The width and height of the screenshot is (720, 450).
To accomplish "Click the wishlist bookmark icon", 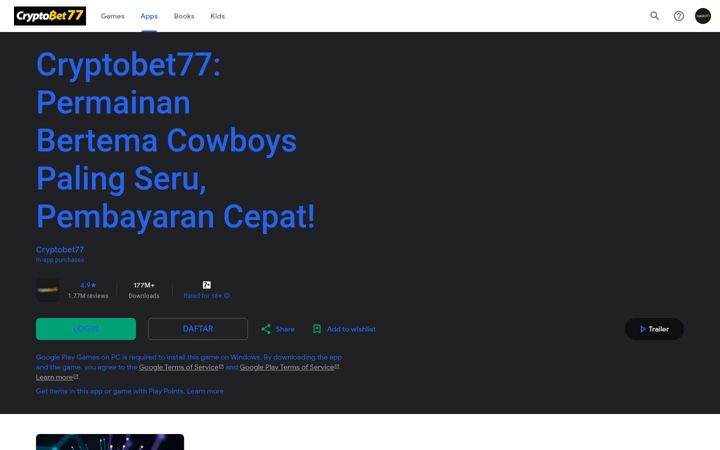I will tap(317, 329).
